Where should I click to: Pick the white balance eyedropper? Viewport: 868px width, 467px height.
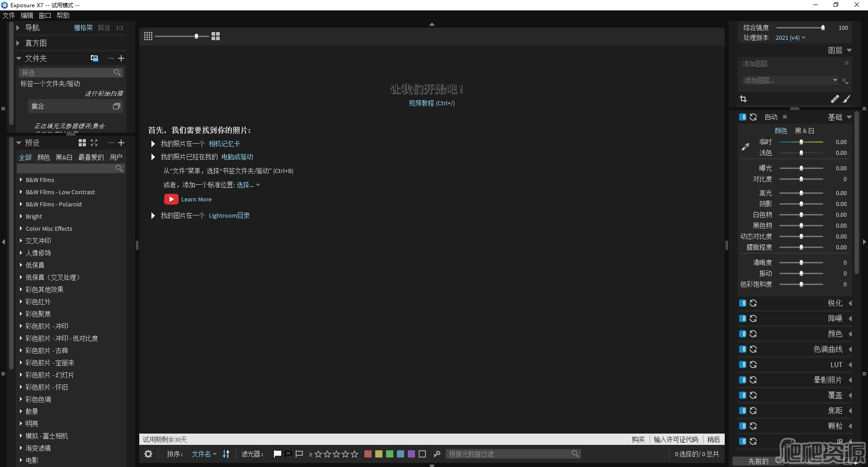tap(745, 147)
